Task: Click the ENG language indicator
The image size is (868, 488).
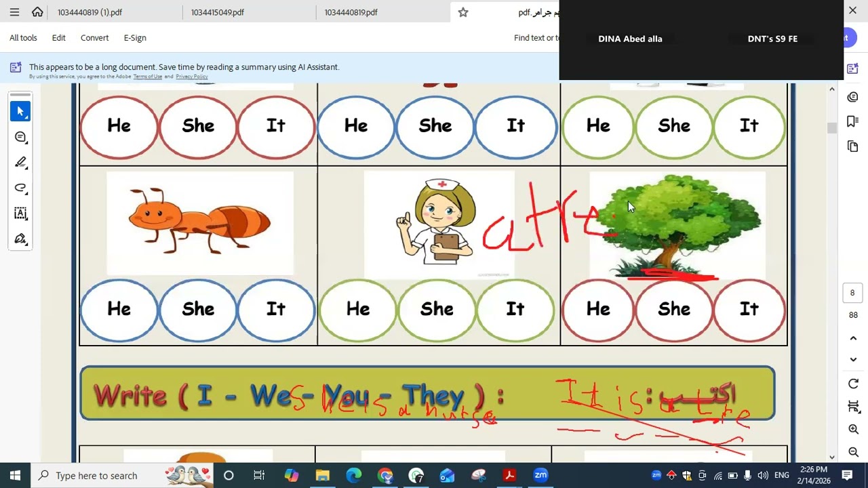Action: click(x=781, y=475)
